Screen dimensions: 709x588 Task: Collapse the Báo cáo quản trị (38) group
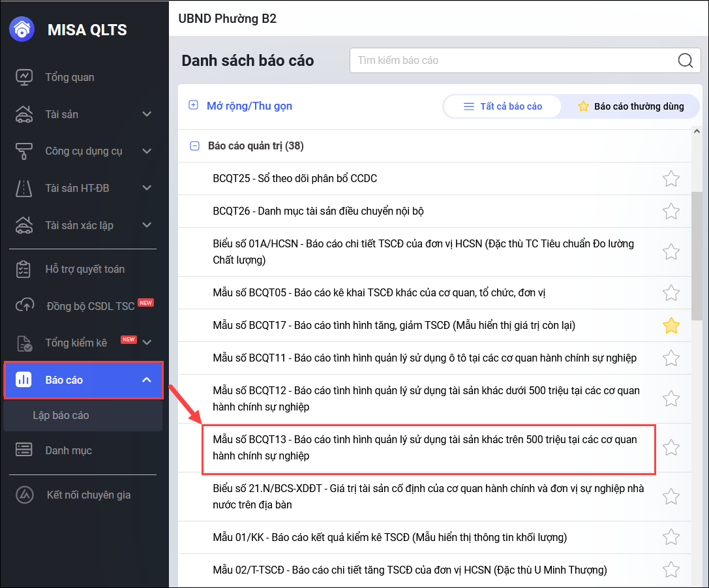(x=194, y=146)
